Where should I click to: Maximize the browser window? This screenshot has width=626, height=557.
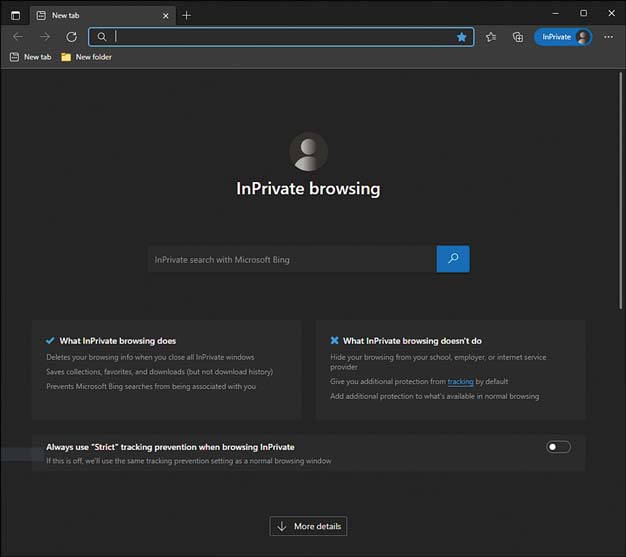pos(583,13)
